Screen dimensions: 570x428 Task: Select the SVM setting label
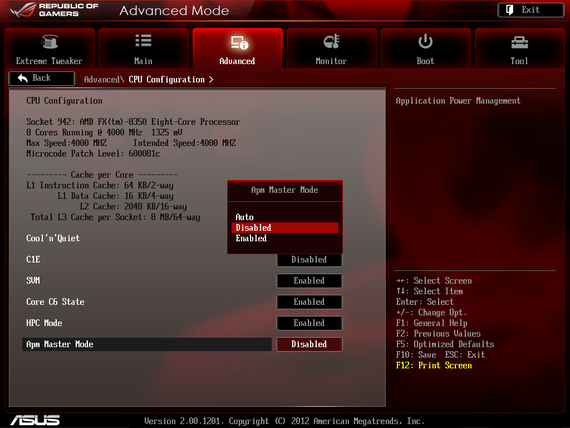33,280
